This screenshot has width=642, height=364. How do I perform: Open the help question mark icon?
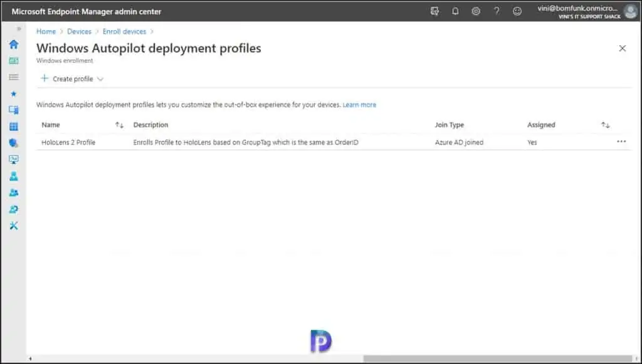pyautogui.click(x=497, y=11)
